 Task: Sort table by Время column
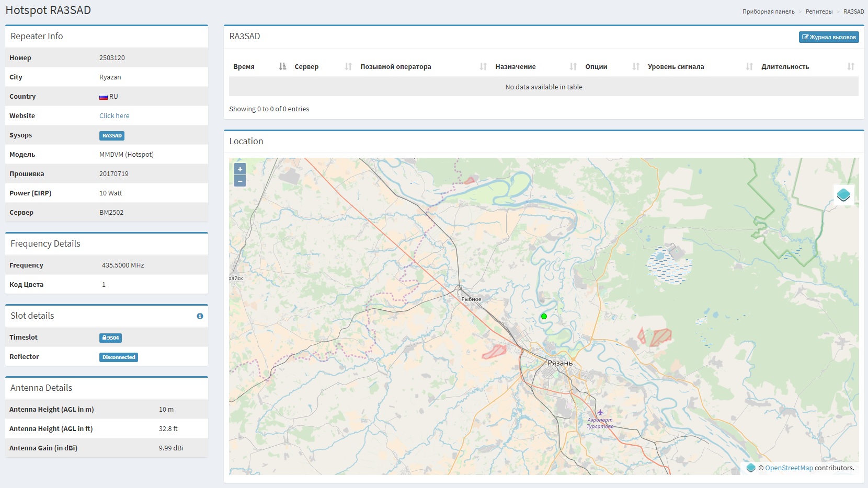pyautogui.click(x=259, y=66)
